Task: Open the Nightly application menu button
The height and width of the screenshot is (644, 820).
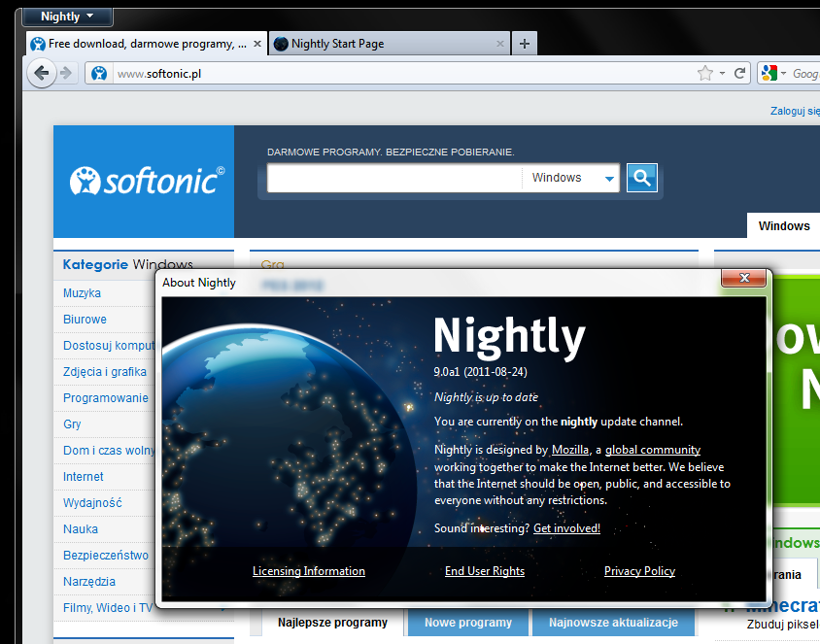Action: [x=67, y=17]
